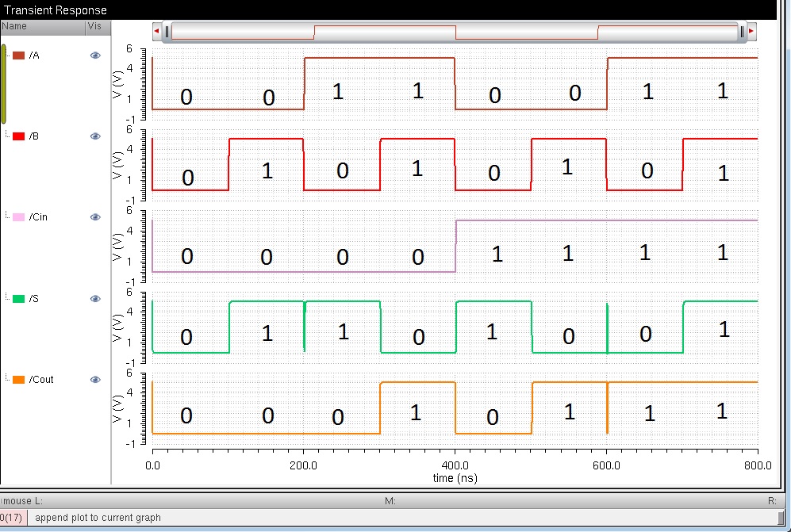The height and width of the screenshot is (532, 791).
Task: Click the /A brown color swatch
Action: click(19, 55)
